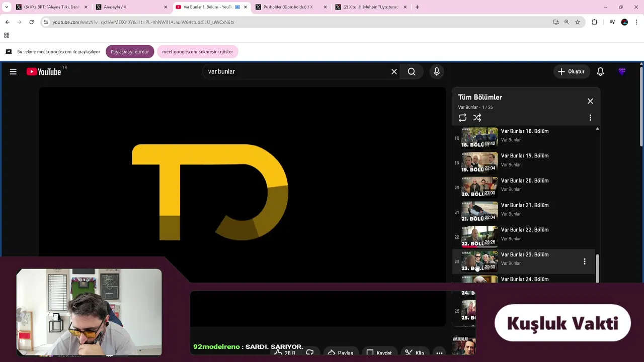This screenshot has height=362, width=644.
Task: Click Paylaşmayı durdur button
Action: click(x=130, y=52)
